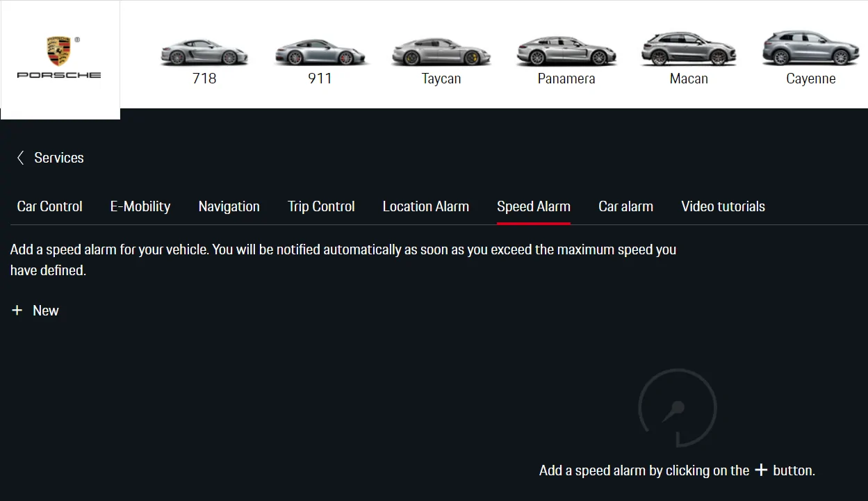Open the Trip Control tab
The width and height of the screenshot is (868, 501).
point(321,206)
